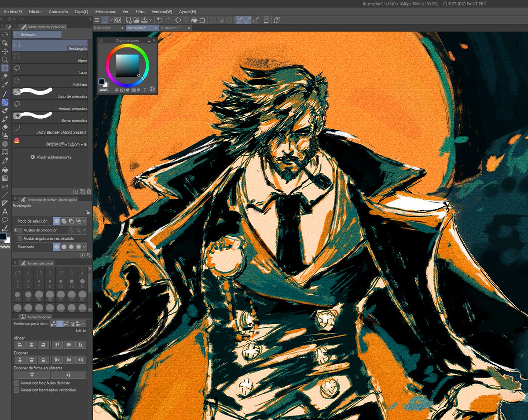Image resolution: width=528 pixels, height=420 pixels.
Task: Open Círculo de colores panel menu
Action: click(101, 40)
